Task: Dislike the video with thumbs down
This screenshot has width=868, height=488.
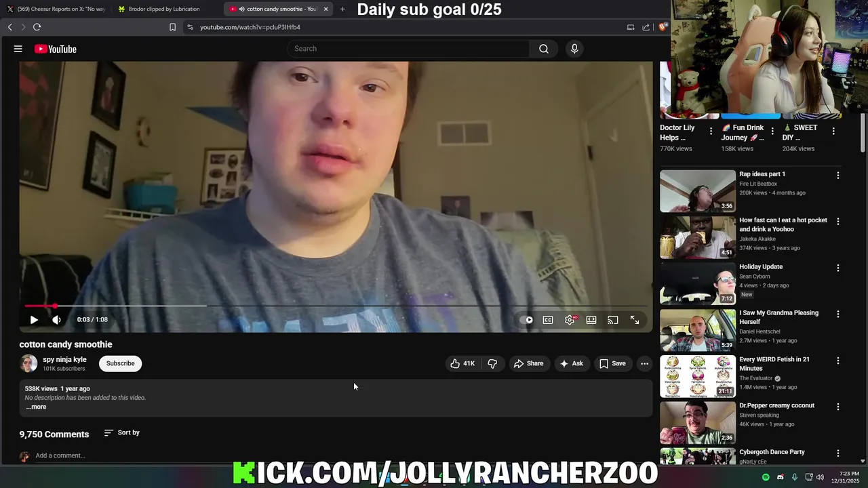Action: (x=492, y=364)
